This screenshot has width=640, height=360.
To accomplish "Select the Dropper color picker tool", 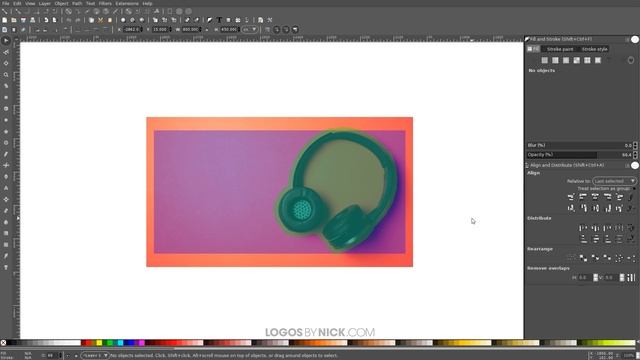I will click(x=6, y=256).
